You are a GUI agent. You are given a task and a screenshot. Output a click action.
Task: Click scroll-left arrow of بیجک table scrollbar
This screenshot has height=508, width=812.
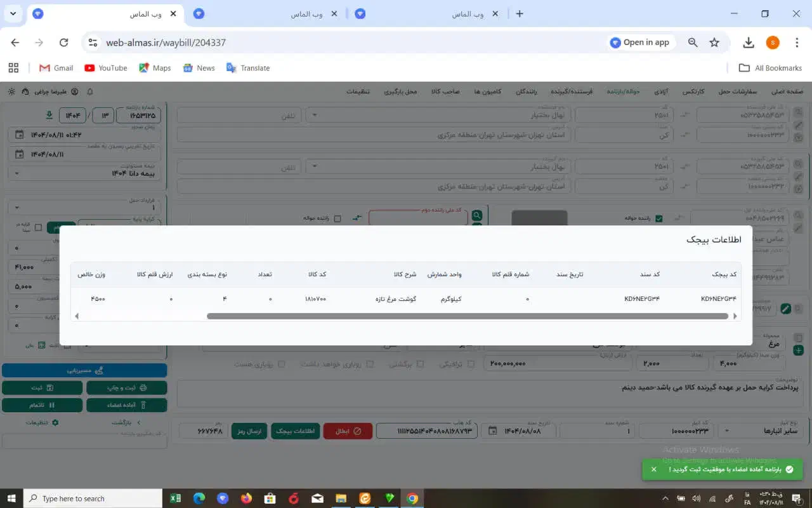[77, 316]
